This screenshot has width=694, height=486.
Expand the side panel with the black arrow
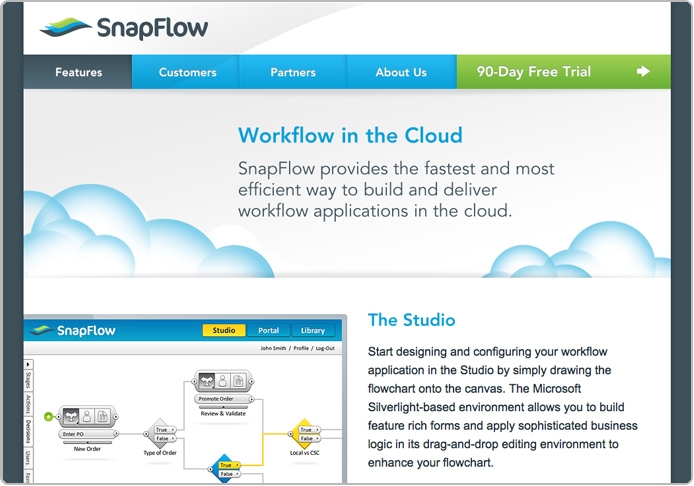click(28, 364)
